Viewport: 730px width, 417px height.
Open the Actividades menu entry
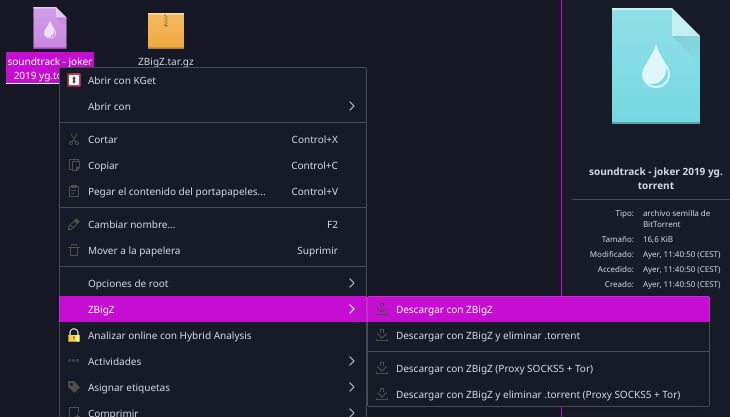(213, 361)
